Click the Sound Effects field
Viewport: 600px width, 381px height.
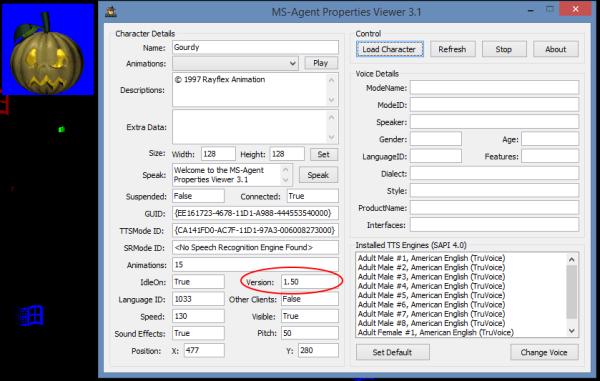tap(198, 334)
